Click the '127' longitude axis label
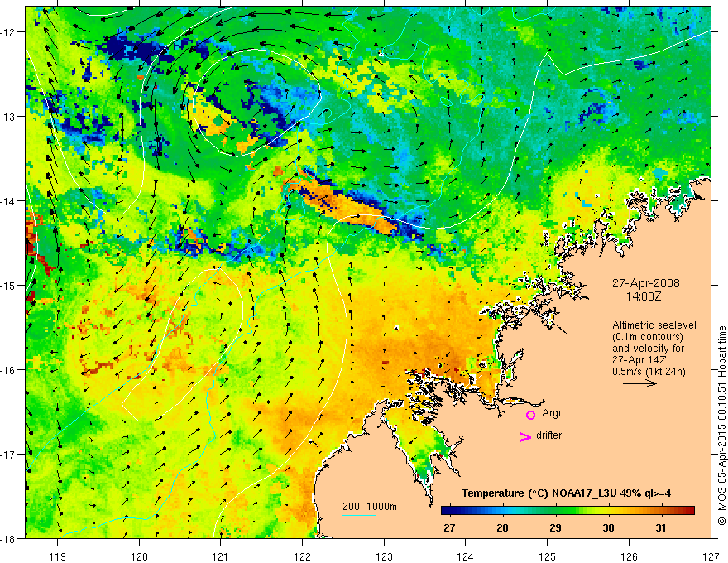 [x=711, y=556]
